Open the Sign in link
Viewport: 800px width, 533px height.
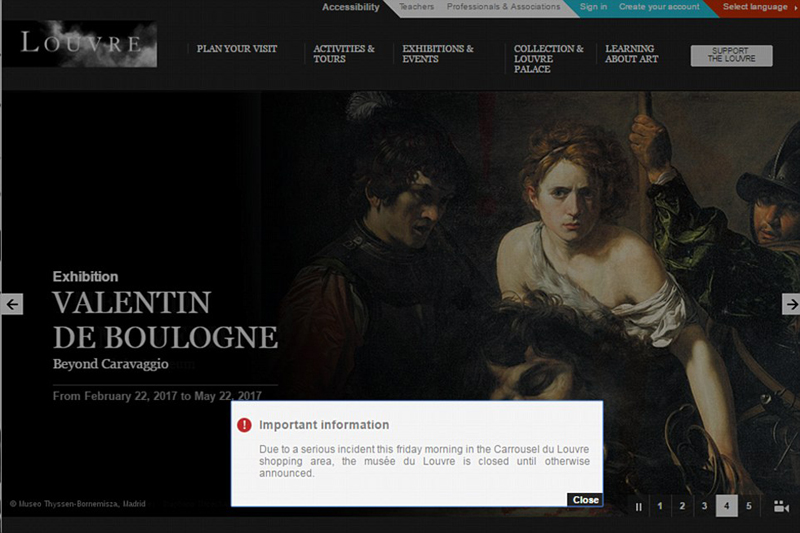point(593,7)
